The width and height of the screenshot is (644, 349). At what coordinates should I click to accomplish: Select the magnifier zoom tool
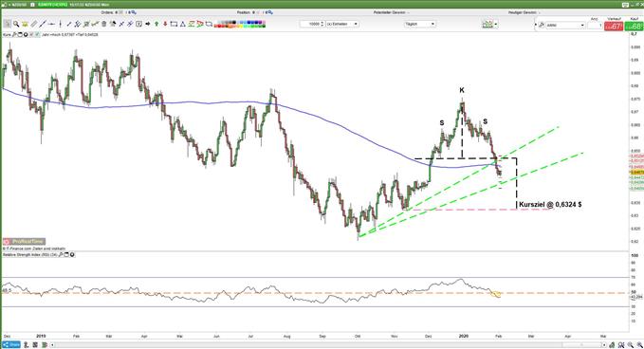pyautogui.click(x=16, y=24)
